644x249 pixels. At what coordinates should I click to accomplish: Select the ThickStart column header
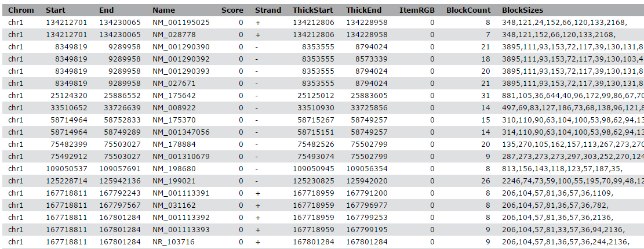[313, 10]
